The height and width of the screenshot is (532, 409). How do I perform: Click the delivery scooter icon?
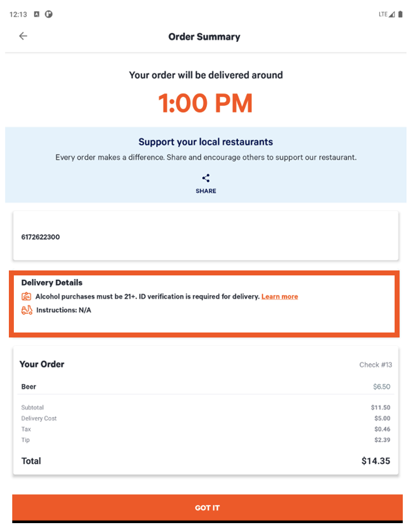click(27, 310)
